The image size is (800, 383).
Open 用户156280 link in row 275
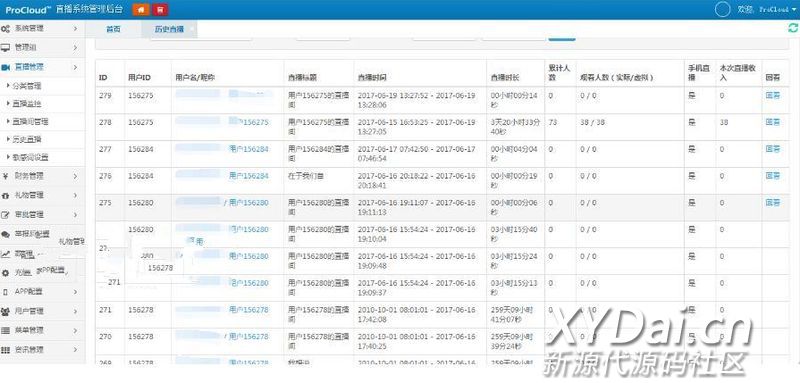pos(249,203)
